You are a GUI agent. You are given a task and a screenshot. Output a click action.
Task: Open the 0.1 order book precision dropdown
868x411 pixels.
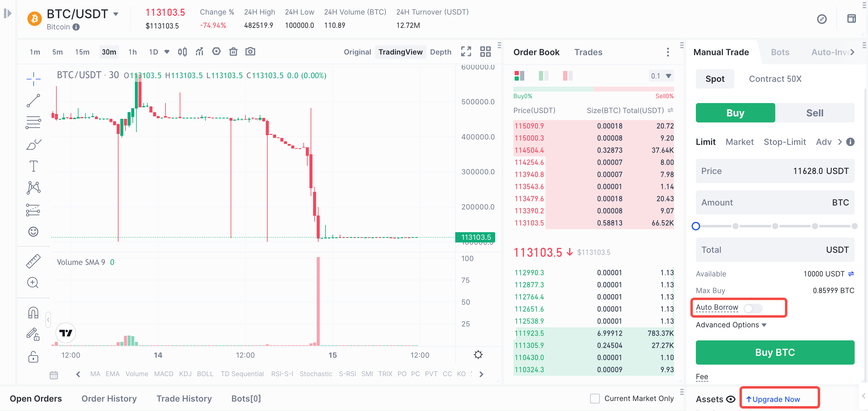661,76
